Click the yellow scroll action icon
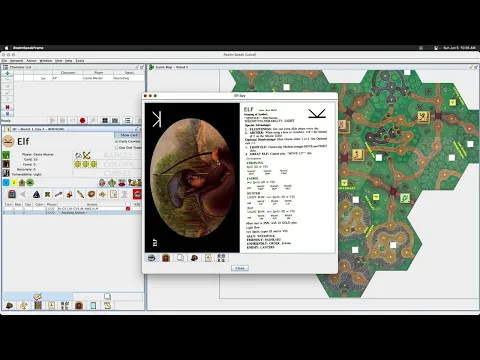480x360 pixels. pos(113,194)
